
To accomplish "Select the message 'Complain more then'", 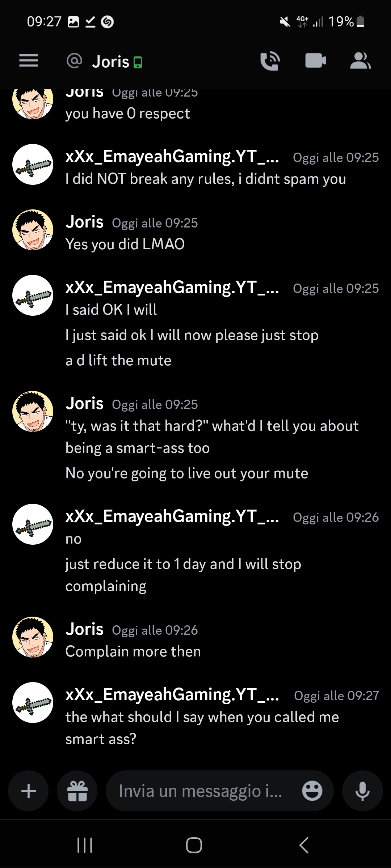I will [133, 651].
